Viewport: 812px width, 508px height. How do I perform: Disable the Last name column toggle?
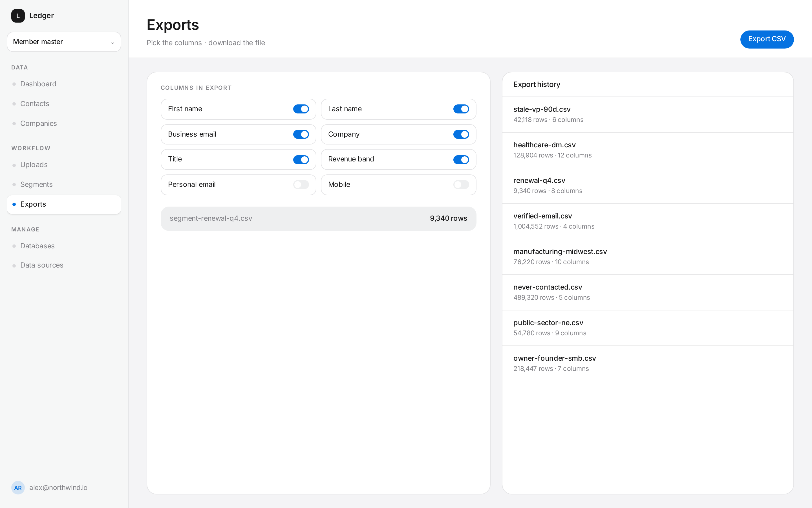[461, 109]
